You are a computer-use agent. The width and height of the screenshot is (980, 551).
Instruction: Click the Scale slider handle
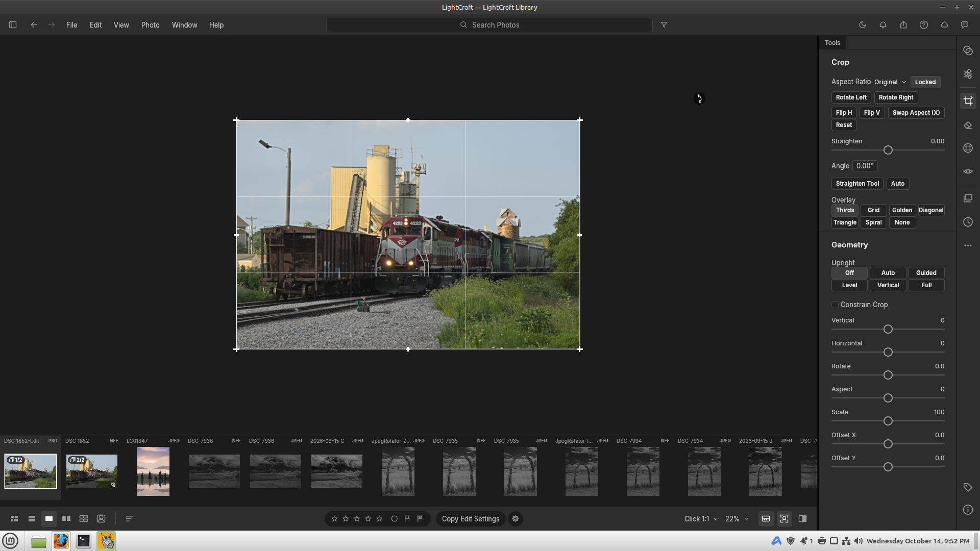888,421
